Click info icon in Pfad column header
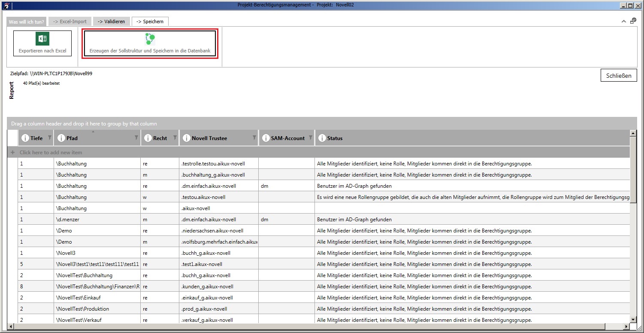The height and width of the screenshot is (333, 644). [x=61, y=138]
